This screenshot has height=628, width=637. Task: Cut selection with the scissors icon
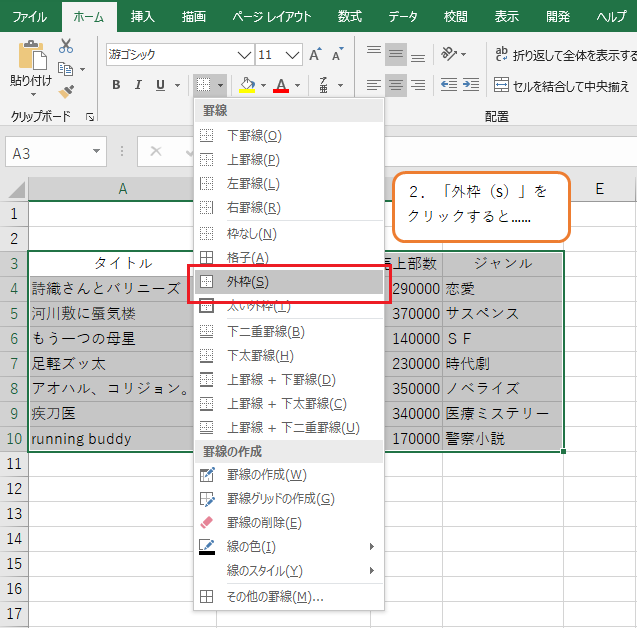coord(66,45)
